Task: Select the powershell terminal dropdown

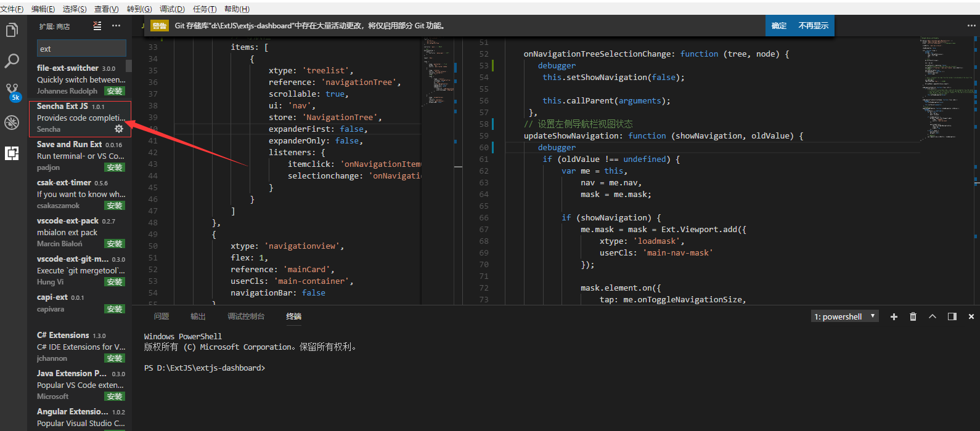Action: coord(845,316)
